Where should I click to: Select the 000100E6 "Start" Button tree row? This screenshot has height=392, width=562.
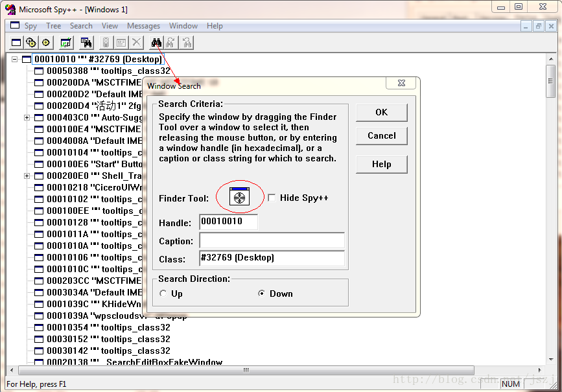click(94, 164)
